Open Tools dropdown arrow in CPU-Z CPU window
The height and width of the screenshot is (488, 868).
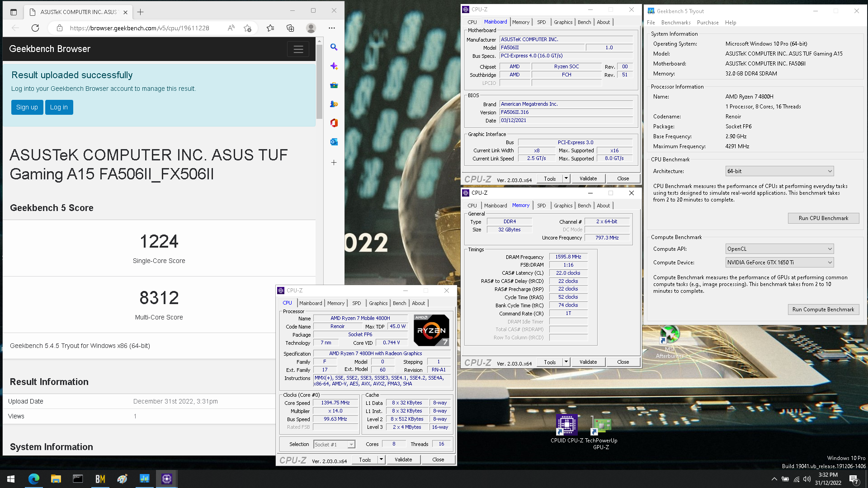tap(381, 460)
